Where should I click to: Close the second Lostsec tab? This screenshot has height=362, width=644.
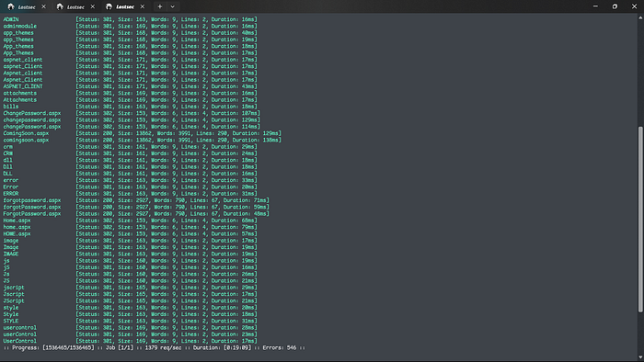[92, 6]
